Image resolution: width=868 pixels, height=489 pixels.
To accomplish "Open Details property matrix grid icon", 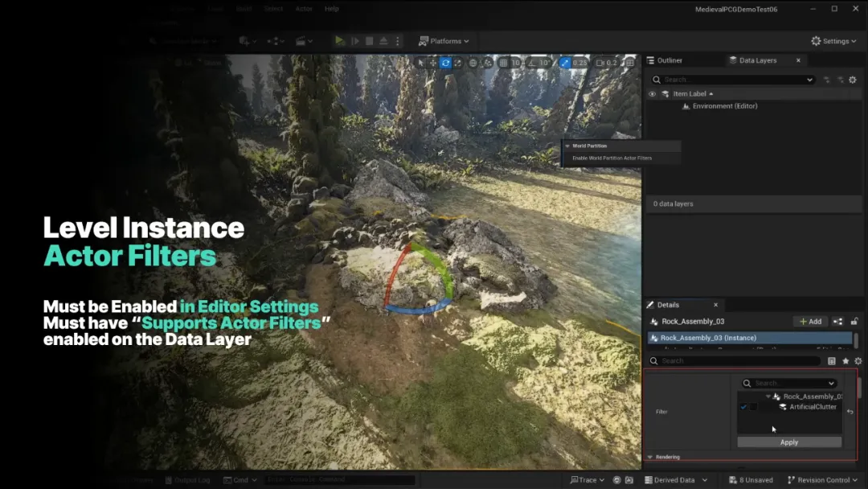I will [832, 361].
